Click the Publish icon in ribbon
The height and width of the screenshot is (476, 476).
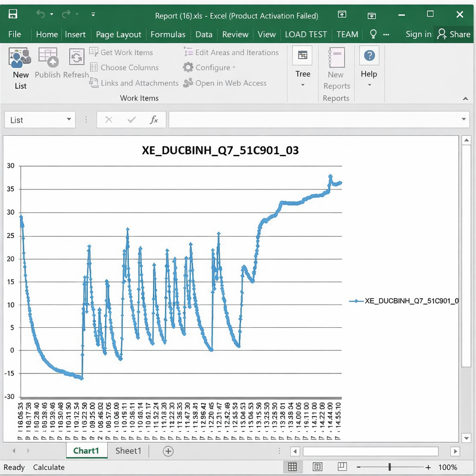[x=48, y=58]
